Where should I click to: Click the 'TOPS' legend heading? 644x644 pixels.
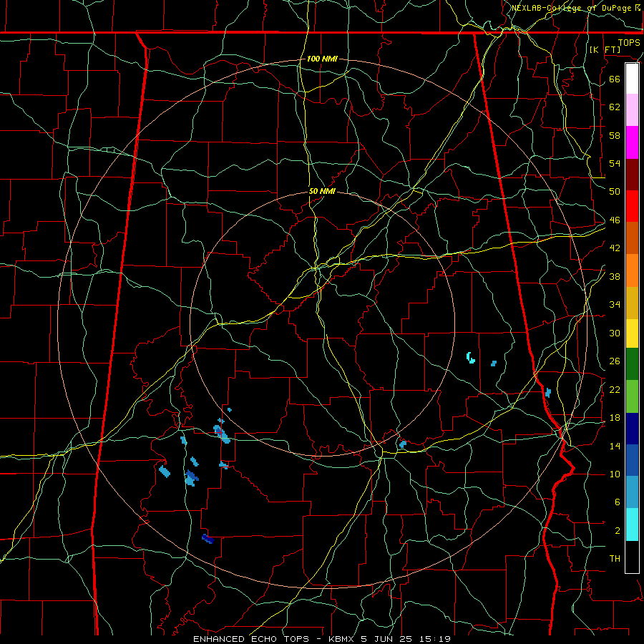(629, 43)
